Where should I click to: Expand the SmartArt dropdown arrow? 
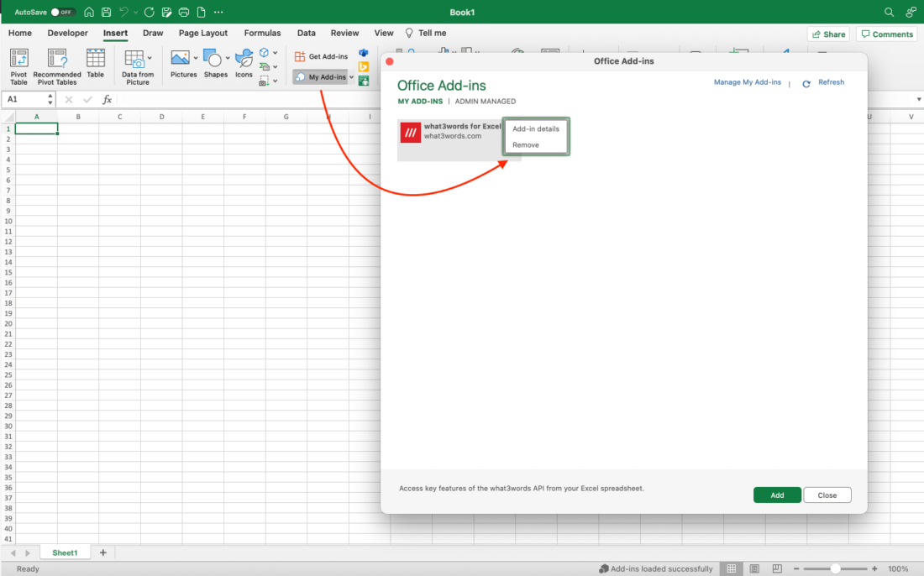point(276,66)
